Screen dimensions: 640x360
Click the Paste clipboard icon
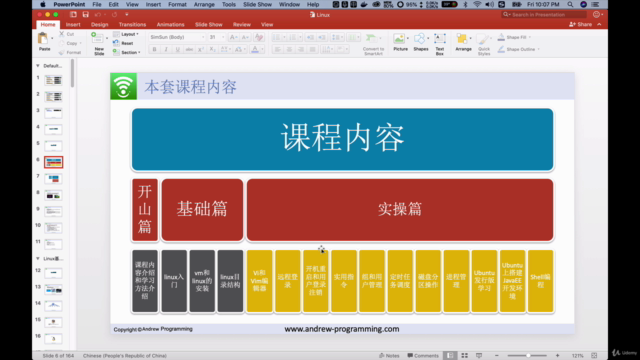[42, 38]
